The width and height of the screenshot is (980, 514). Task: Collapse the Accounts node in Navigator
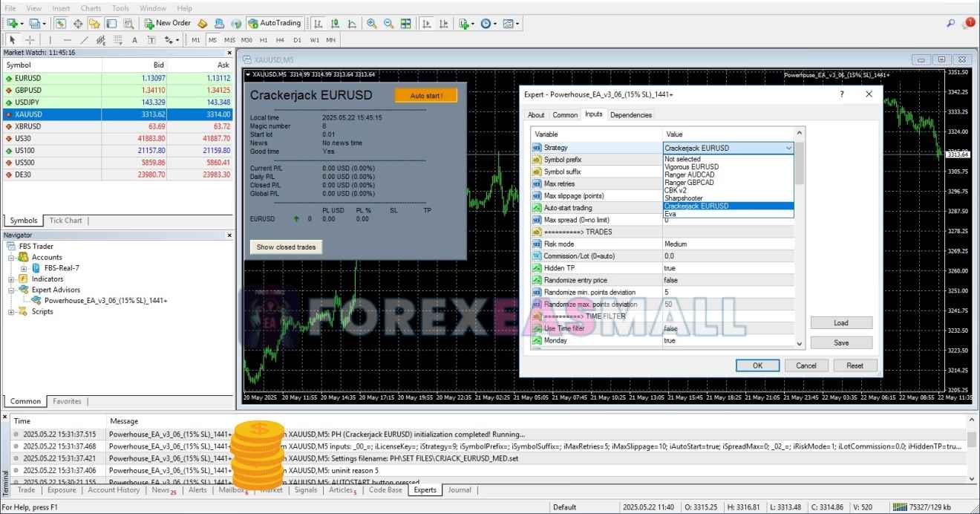[12, 257]
